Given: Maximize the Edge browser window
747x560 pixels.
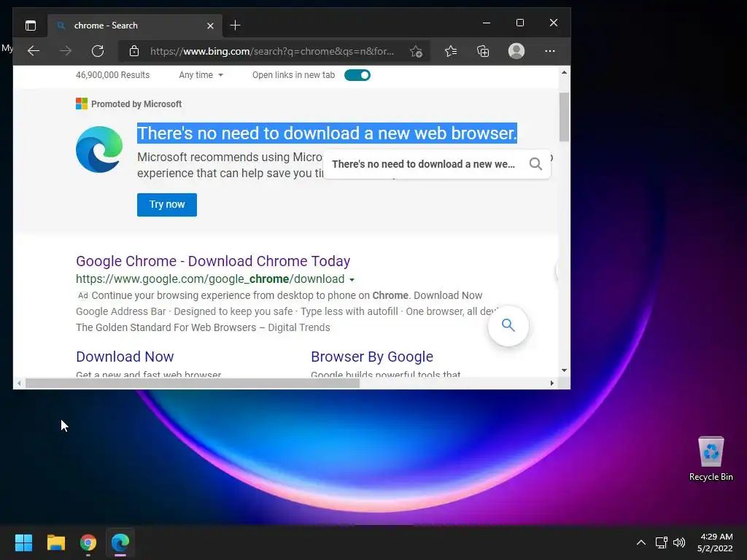Looking at the screenshot, I should [x=519, y=23].
